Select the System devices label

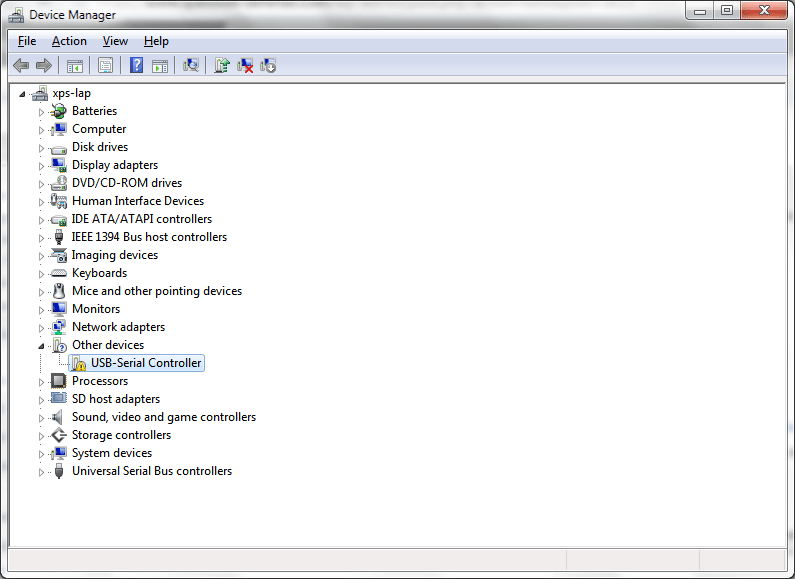tap(112, 453)
